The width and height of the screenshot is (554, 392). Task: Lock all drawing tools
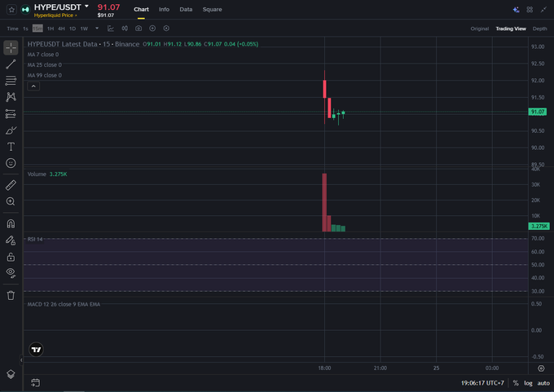[11, 257]
